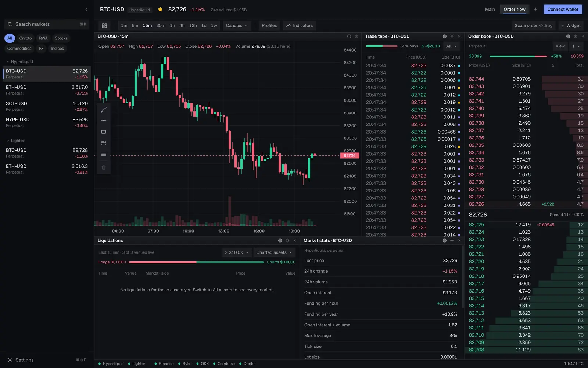Screen dimensions: 588x368
Task: Open Order book panel settings gear
Action: (x=576, y=36)
